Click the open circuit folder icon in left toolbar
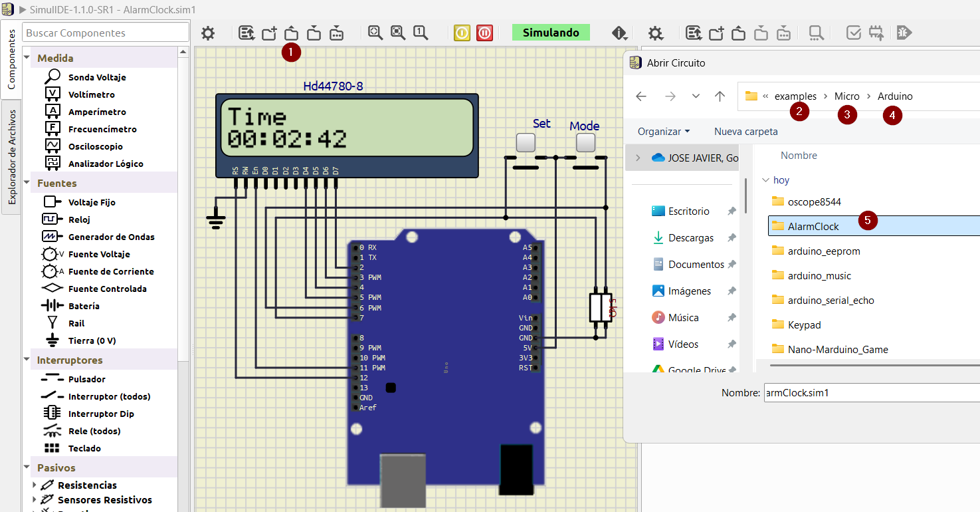 coord(291,33)
